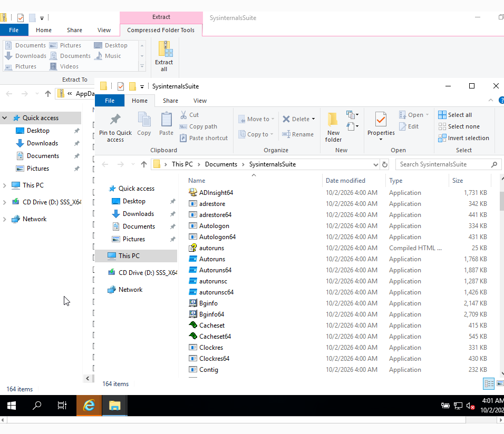Image resolution: width=504 pixels, height=434 pixels.
Task: Click the Copy icon in Clipboard group
Action: click(144, 124)
